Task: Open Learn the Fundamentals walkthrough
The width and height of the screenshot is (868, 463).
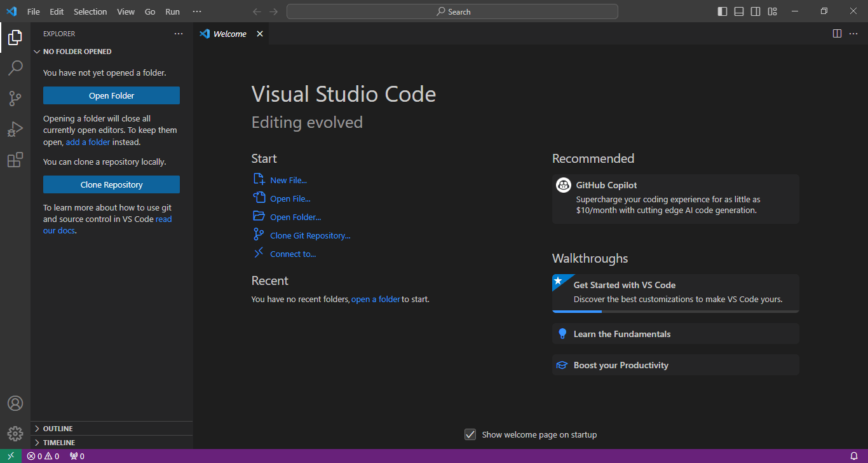Action: tap(675, 334)
